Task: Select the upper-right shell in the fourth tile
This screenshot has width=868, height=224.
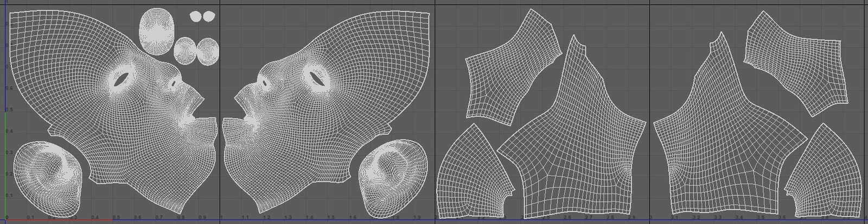Action: tap(796, 63)
